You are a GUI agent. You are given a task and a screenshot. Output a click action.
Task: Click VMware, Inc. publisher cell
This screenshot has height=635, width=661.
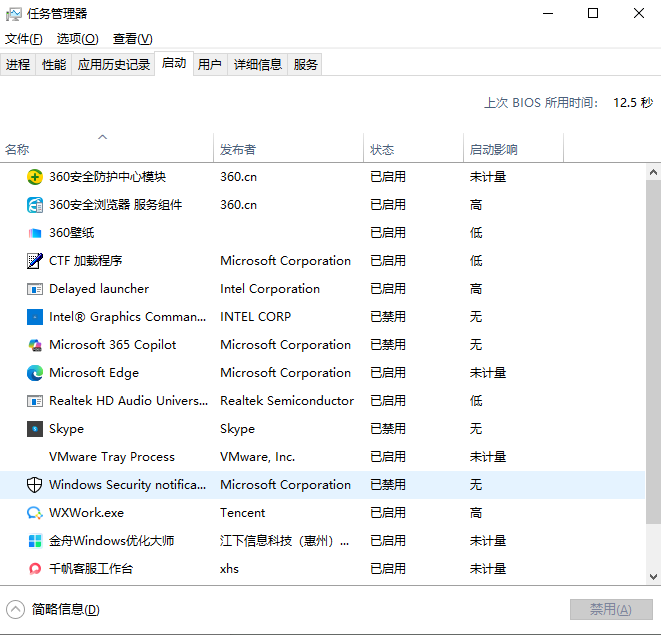point(257,457)
